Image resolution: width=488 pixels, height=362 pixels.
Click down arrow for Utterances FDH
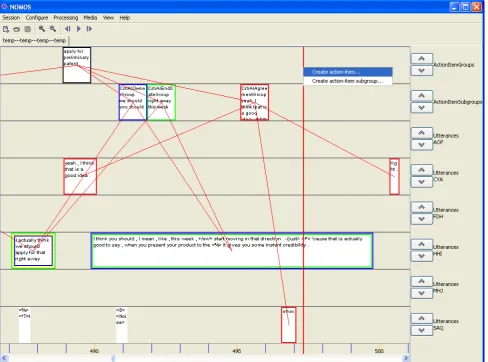point(421,219)
